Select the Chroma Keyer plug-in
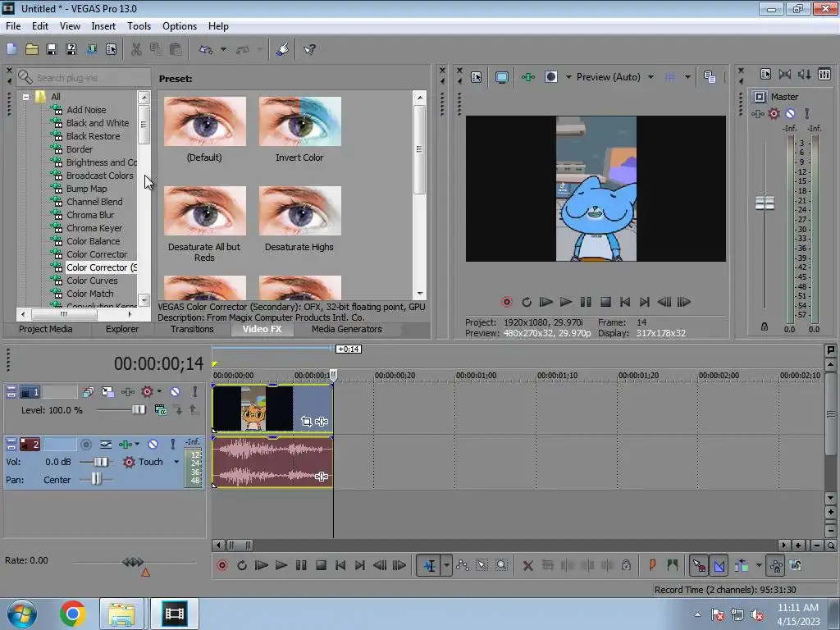 (94, 228)
